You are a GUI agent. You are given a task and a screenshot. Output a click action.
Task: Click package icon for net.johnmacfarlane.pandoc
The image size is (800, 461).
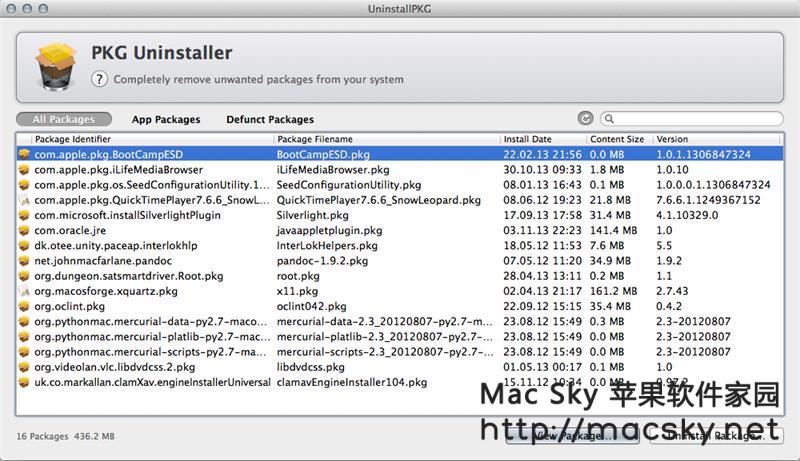click(x=24, y=261)
